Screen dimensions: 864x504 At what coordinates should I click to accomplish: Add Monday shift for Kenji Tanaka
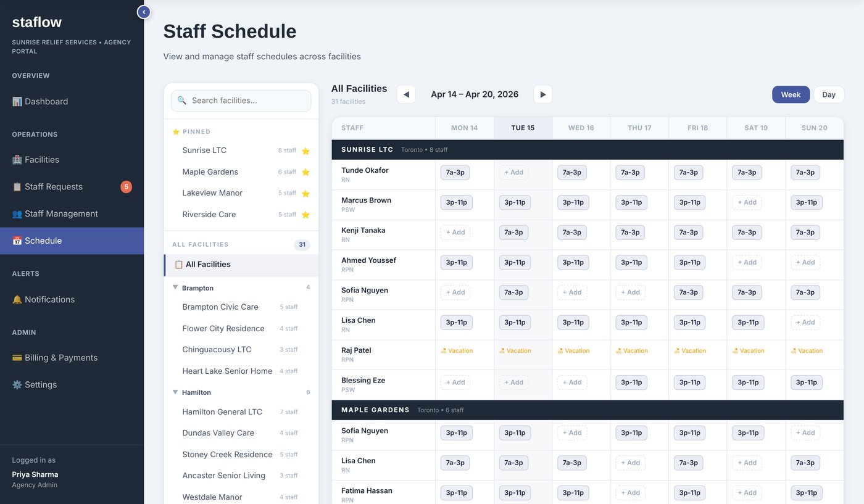455,233
